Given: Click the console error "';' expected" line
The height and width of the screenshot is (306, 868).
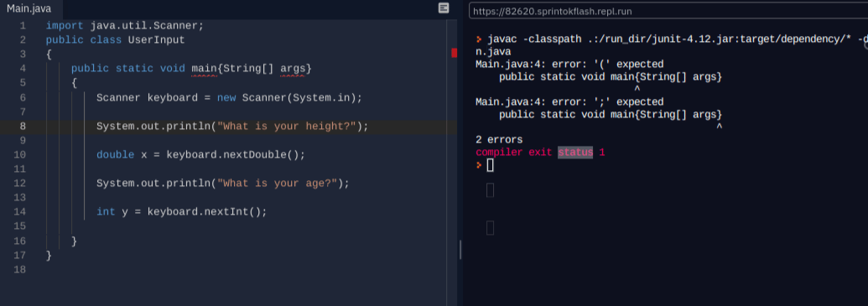Looking at the screenshot, I should pyautogui.click(x=569, y=101).
